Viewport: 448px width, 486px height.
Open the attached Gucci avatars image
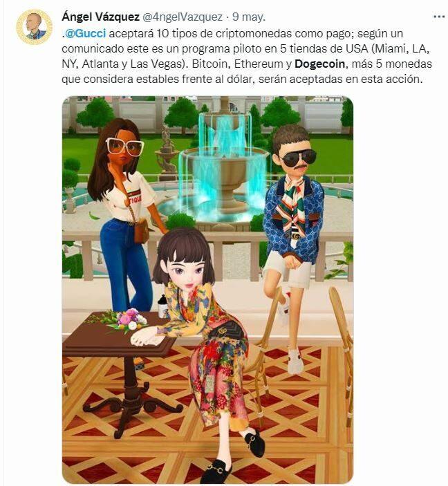tap(207, 290)
